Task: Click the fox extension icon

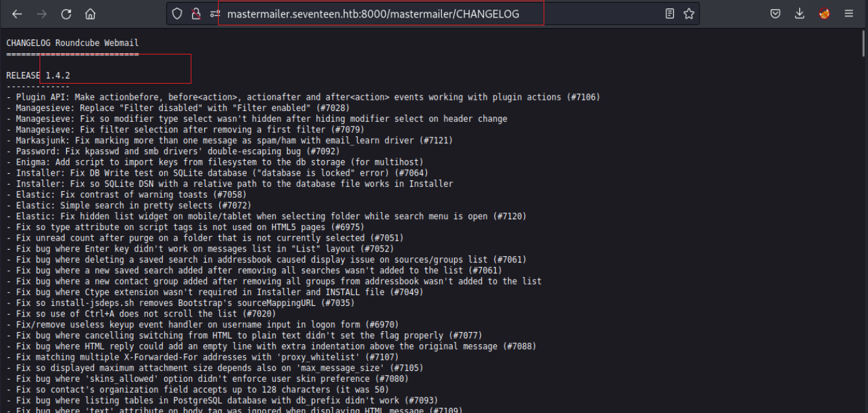Action: 825,14
